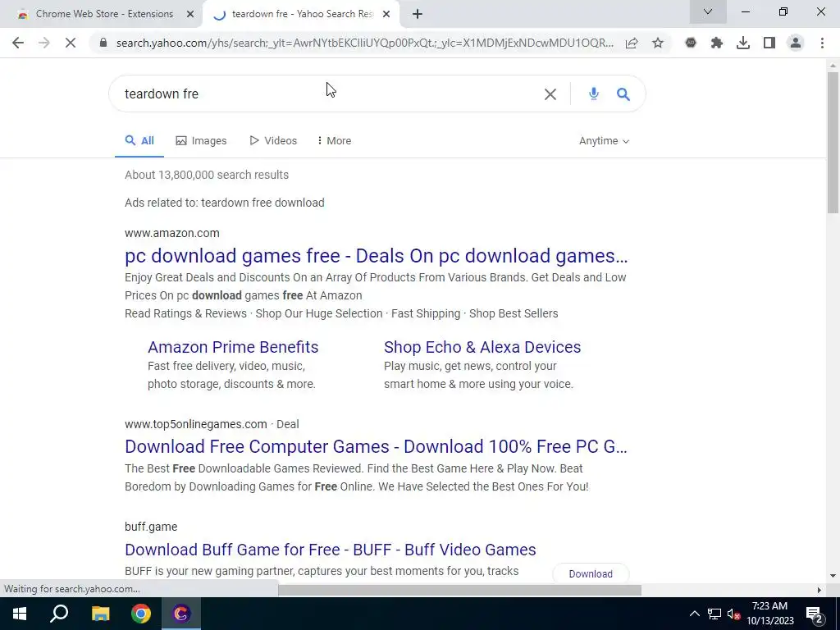Show hidden system tray icons
Image resolution: width=840 pixels, height=630 pixels.
click(694, 614)
